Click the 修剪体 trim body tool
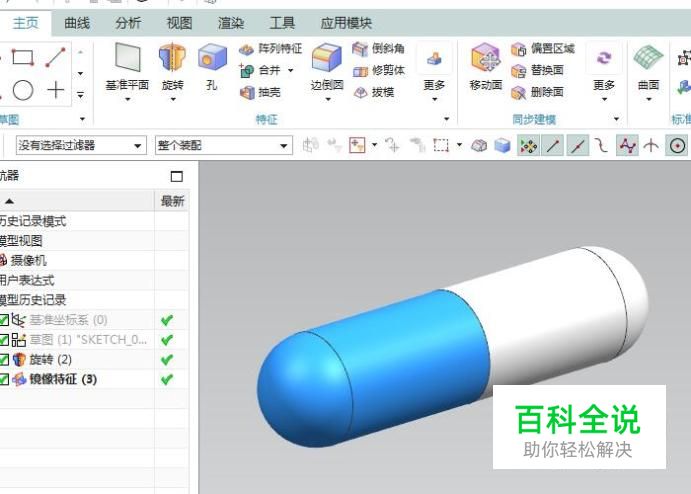Screen dimensions: 691x494 tap(379, 70)
